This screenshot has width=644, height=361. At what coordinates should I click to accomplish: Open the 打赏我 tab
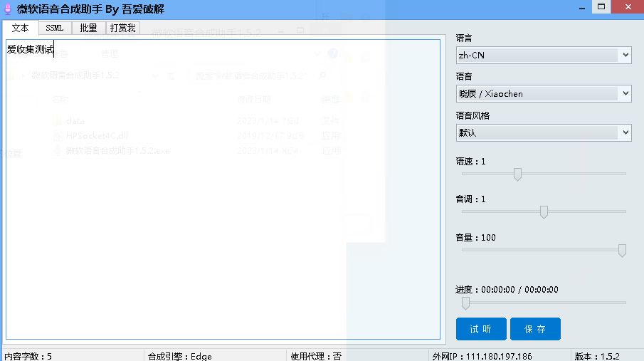click(x=122, y=28)
